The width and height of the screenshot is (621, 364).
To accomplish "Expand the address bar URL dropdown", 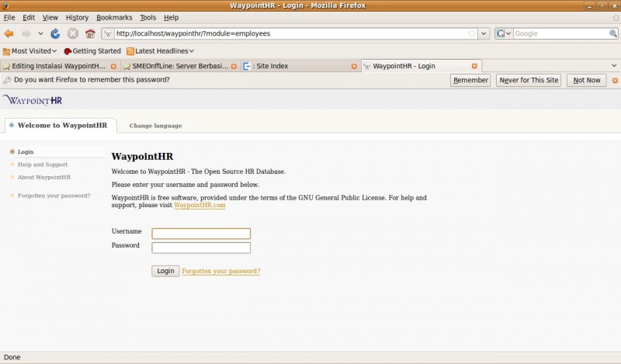I will 484,33.
